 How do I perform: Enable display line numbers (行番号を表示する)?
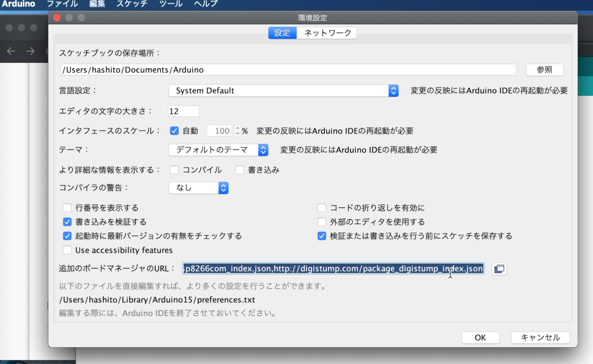point(67,208)
